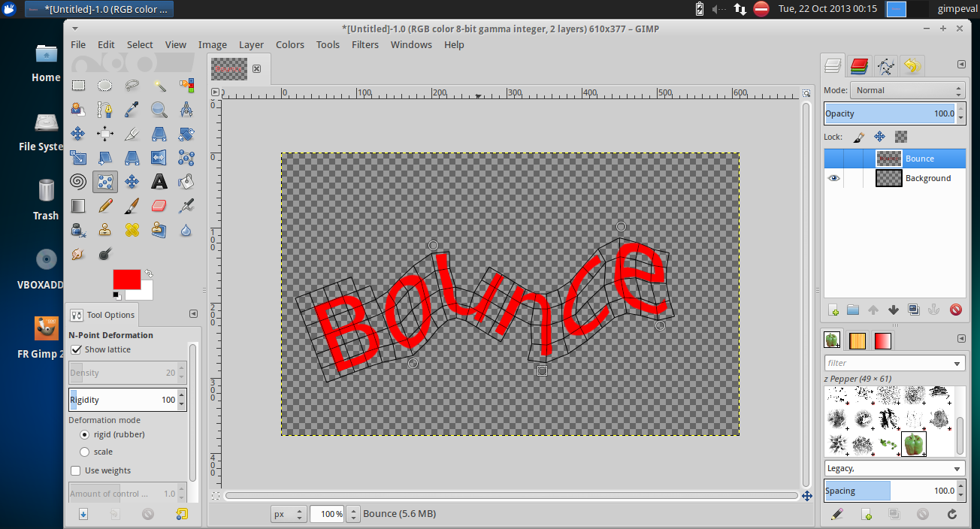
Task: Uncheck the Show lattice checkbox
Action: pos(76,349)
